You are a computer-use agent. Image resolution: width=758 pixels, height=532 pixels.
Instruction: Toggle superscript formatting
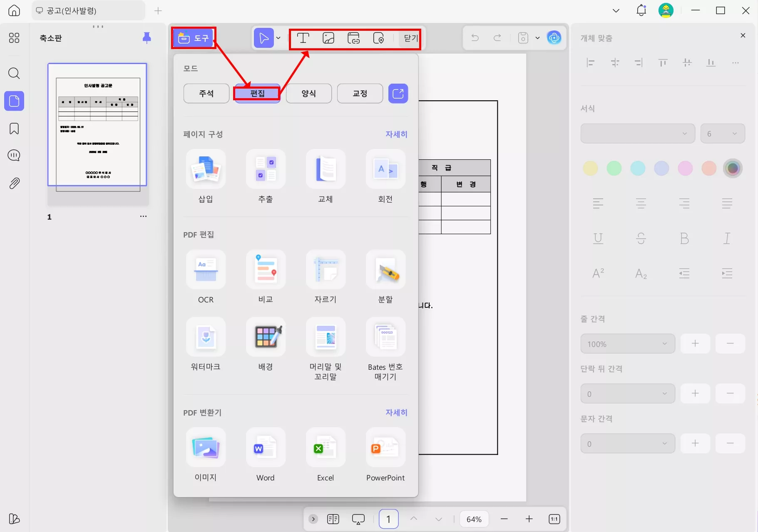[598, 273]
